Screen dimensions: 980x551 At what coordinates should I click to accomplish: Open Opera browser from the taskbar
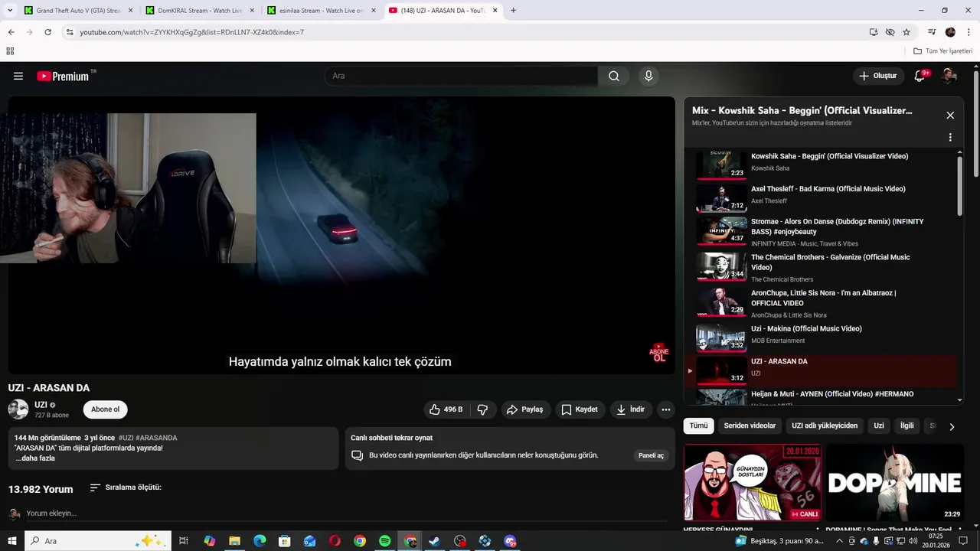click(x=335, y=541)
